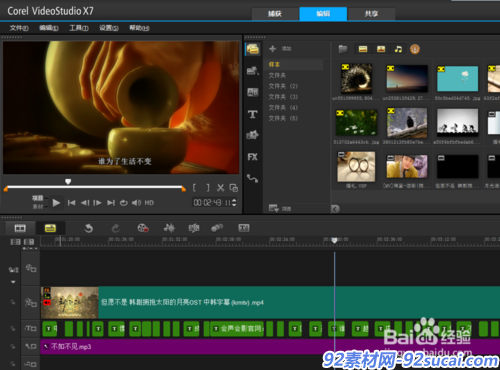This screenshot has width=500, height=370.
Task: Adjust timecode using the stepper arrows
Action: (x=234, y=202)
